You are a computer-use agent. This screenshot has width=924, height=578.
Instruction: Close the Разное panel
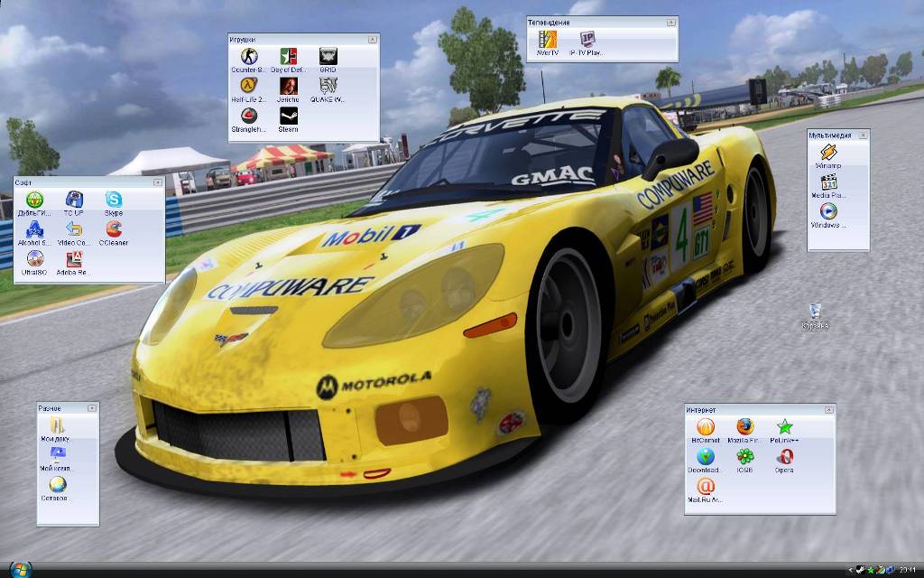pyautogui.click(x=92, y=408)
